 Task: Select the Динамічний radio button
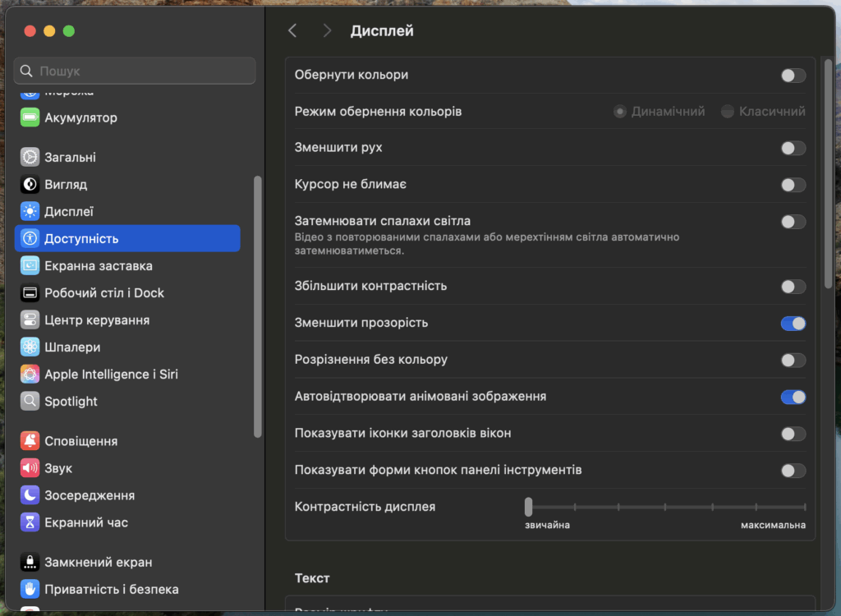pos(620,111)
